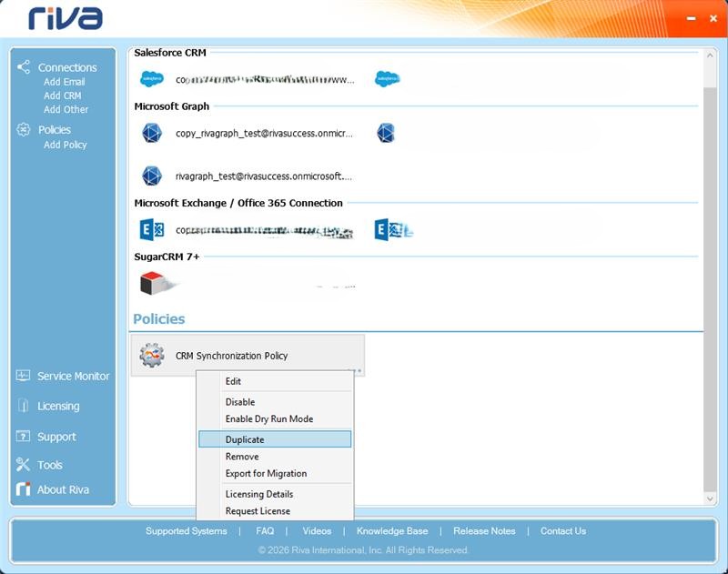Open the Release Notes footer link
The height and width of the screenshot is (574, 728).
[x=484, y=531]
